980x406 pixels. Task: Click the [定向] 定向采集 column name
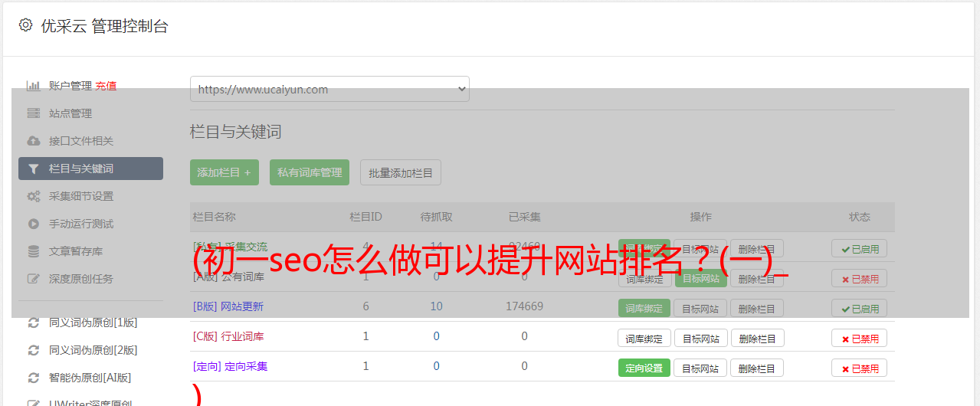tap(231, 366)
